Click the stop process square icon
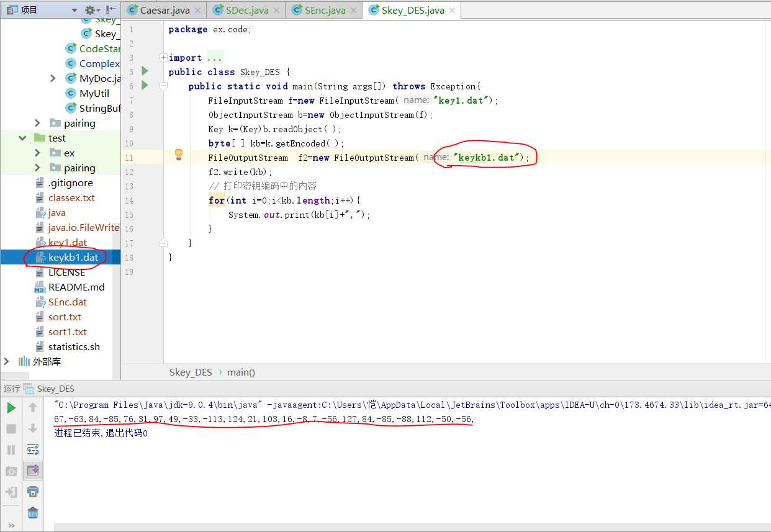The image size is (771, 532). click(11, 429)
